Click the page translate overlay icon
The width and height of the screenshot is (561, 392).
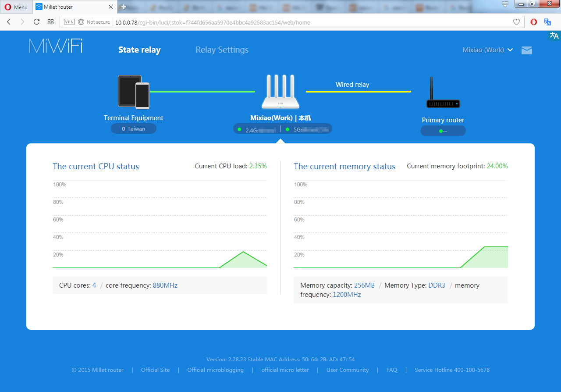coord(554,36)
